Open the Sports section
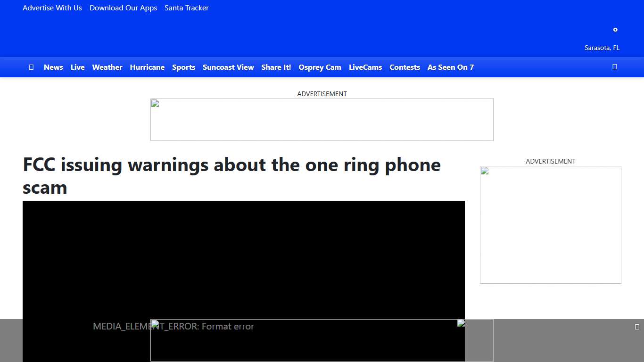Image resolution: width=644 pixels, height=362 pixels. [x=184, y=67]
